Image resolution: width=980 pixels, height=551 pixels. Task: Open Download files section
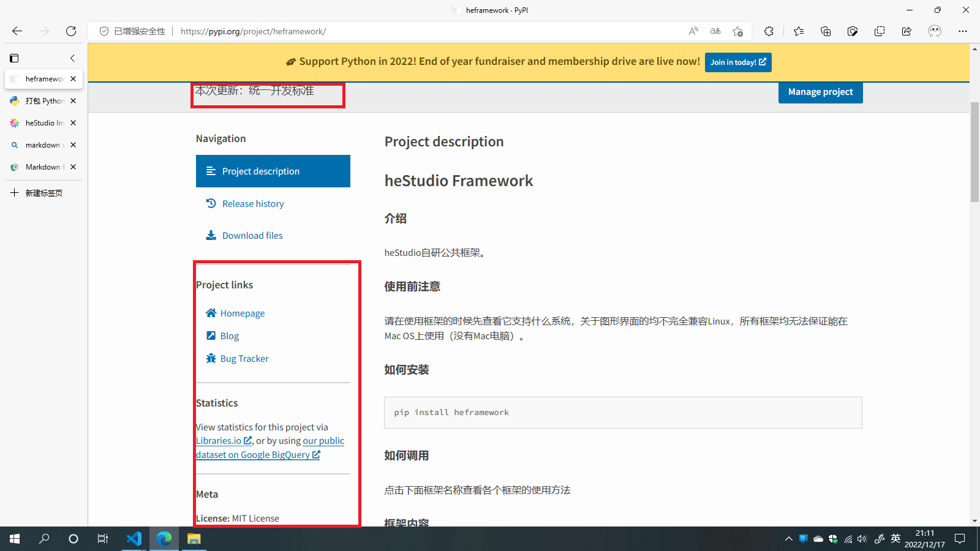[252, 236]
